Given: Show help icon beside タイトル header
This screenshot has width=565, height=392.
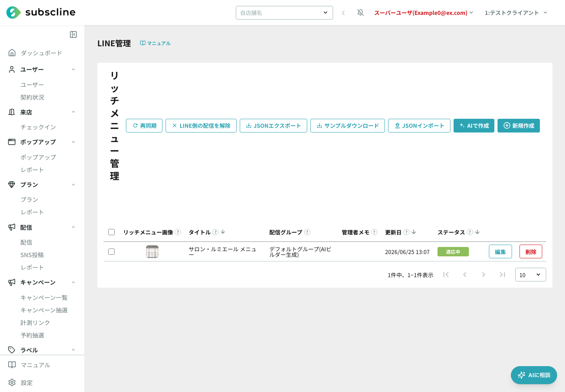Looking at the screenshot, I should pos(215,232).
